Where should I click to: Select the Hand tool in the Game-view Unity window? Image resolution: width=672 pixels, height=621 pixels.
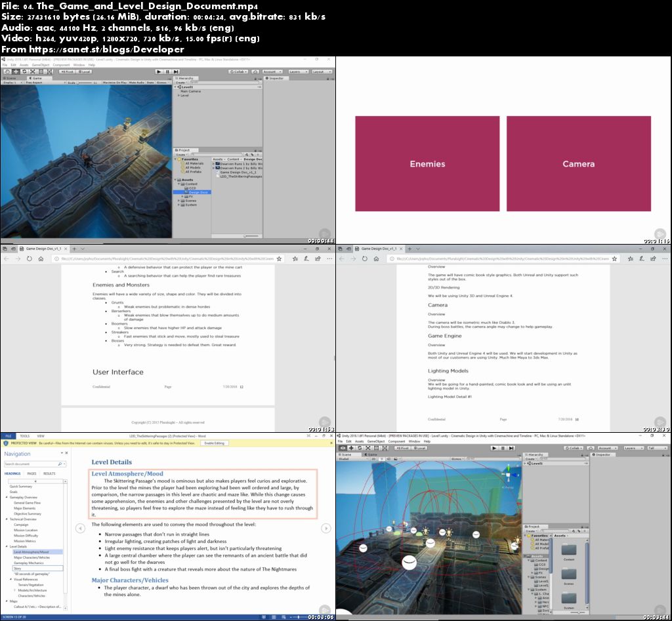click(7, 71)
